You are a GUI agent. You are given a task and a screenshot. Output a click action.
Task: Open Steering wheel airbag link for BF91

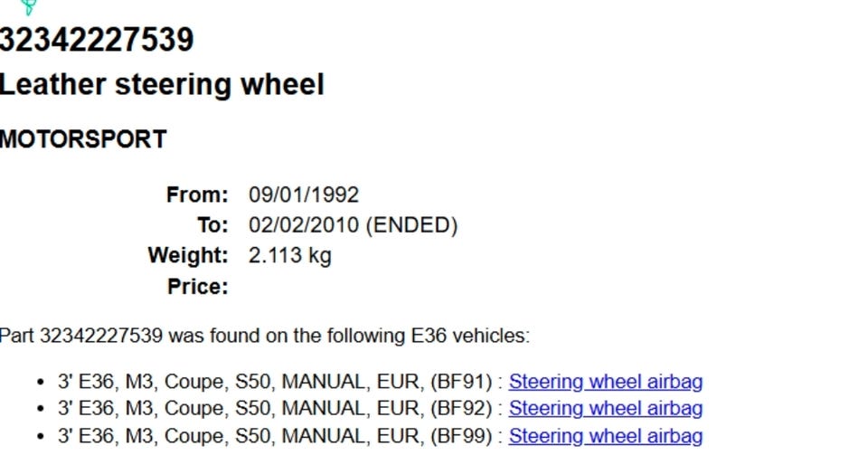605,382
